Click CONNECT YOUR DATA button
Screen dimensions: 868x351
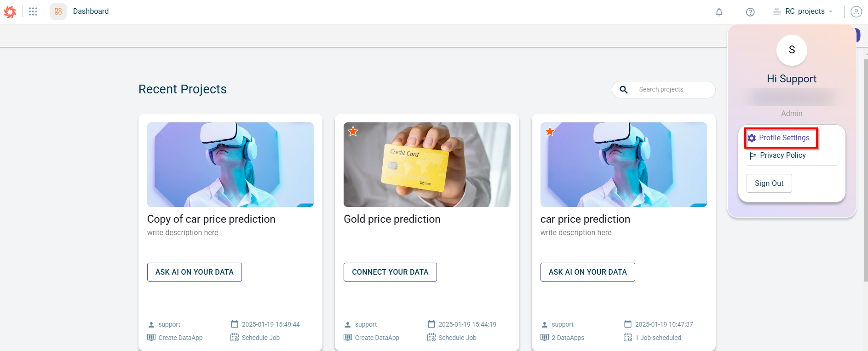coord(390,272)
